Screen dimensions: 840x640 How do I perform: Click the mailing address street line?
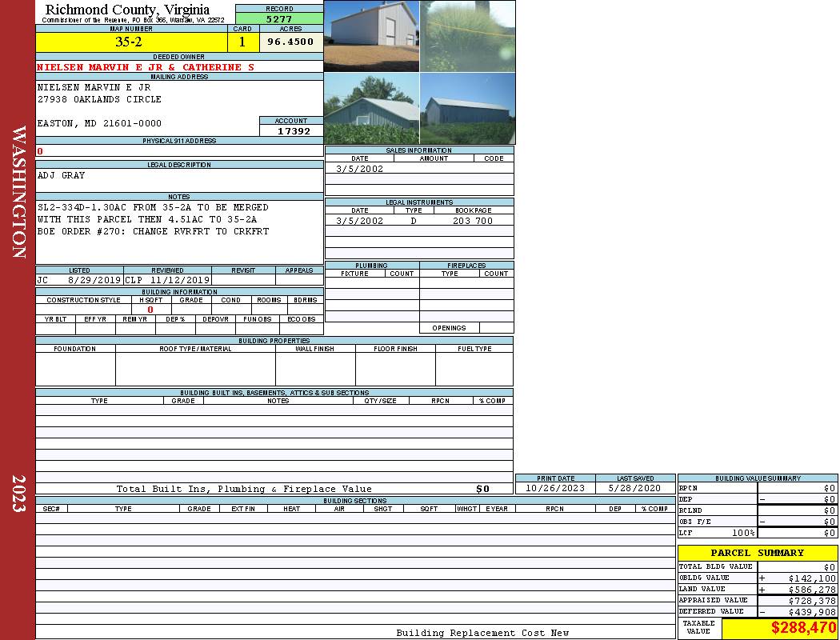click(x=99, y=99)
